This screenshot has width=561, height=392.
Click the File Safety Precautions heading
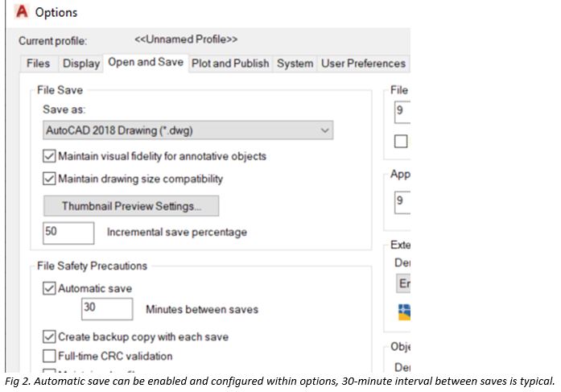pyautogui.click(x=92, y=266)
